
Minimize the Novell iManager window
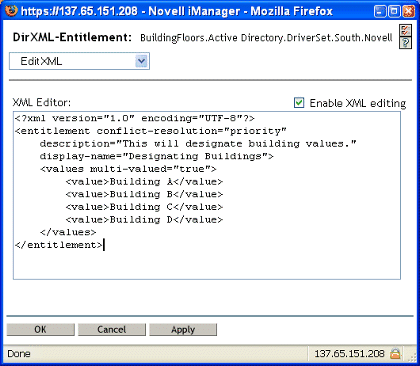point(380,11)
